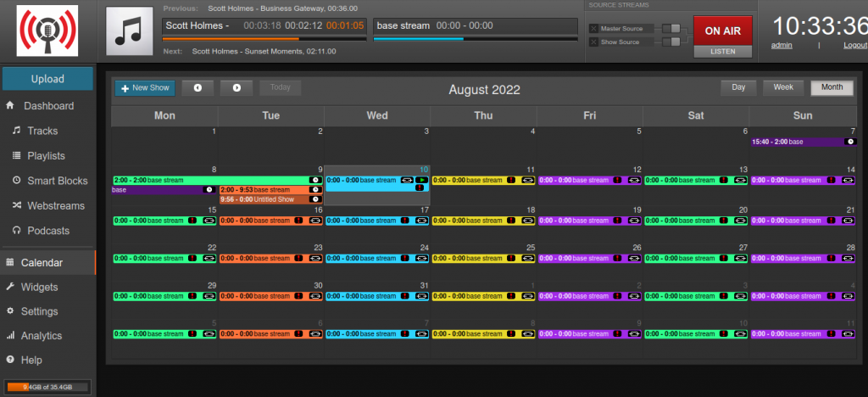Click warning icon on Aug 11 yellow show
This screenshot has width=868, height=397.
pos(511,180)
